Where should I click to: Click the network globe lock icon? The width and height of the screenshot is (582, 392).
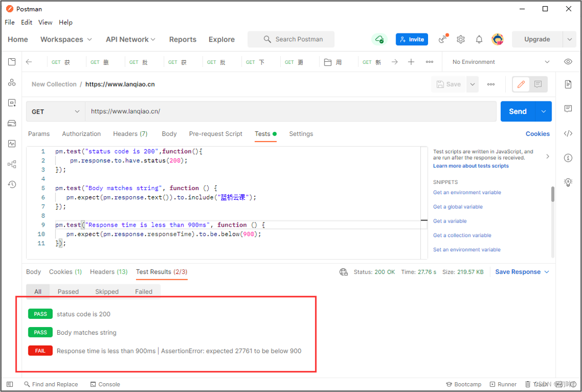(344, 272)
